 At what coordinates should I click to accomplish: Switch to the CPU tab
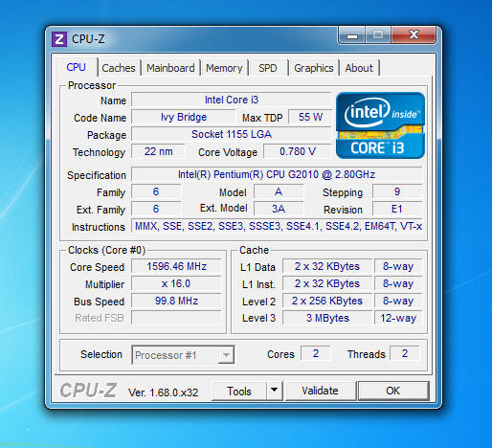76,67
